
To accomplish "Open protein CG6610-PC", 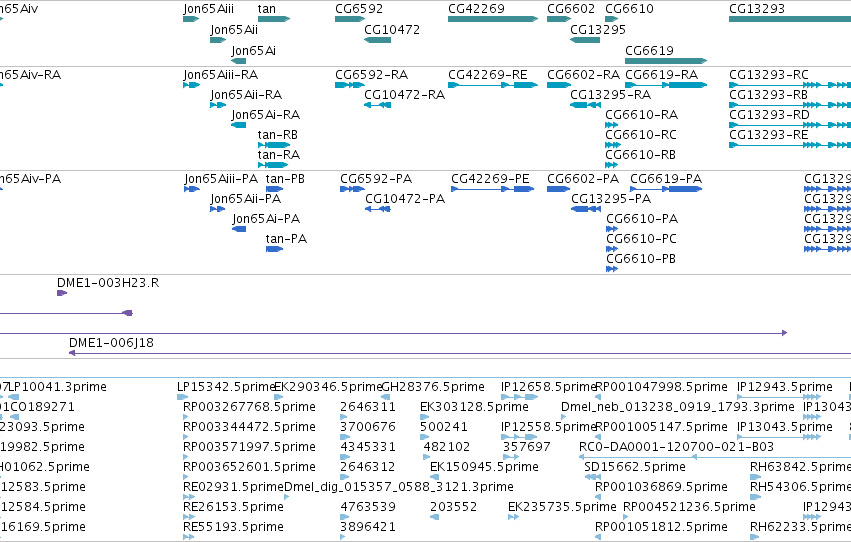I will [x=641, y=239].
